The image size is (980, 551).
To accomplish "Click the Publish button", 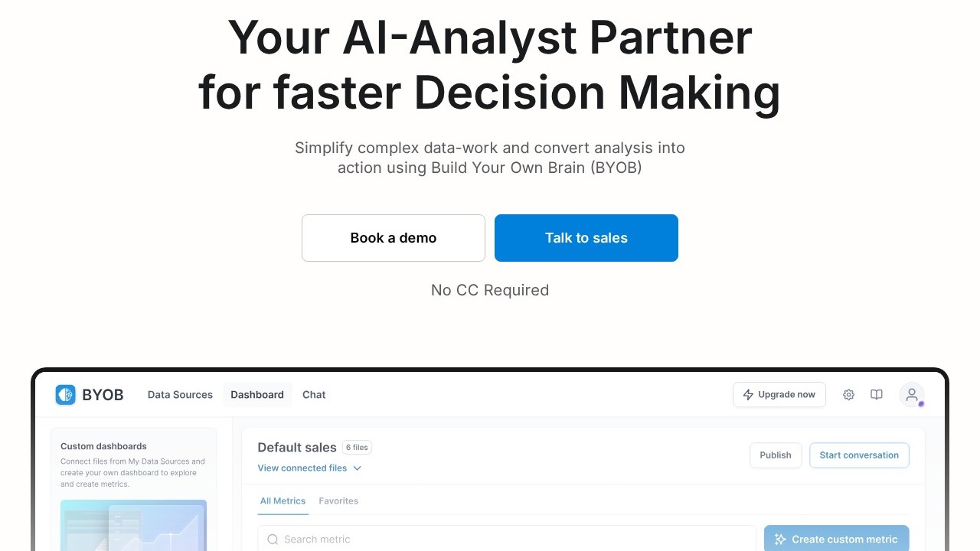I will pyautogui.click(x=776, y=455).
